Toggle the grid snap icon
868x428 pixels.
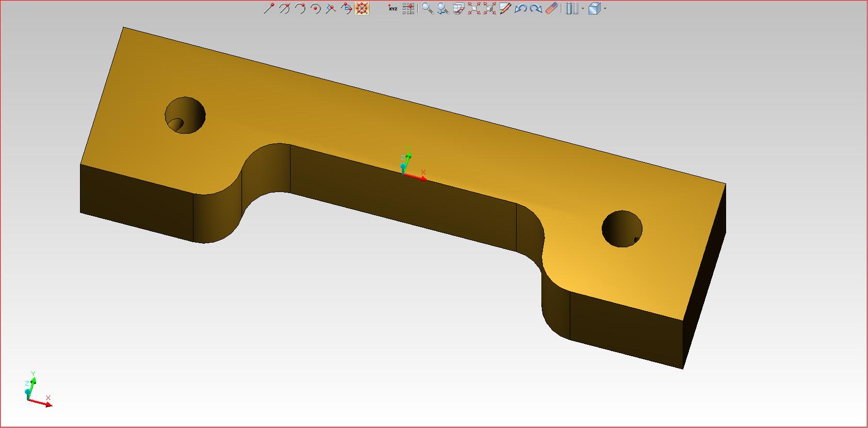[408, 8]
